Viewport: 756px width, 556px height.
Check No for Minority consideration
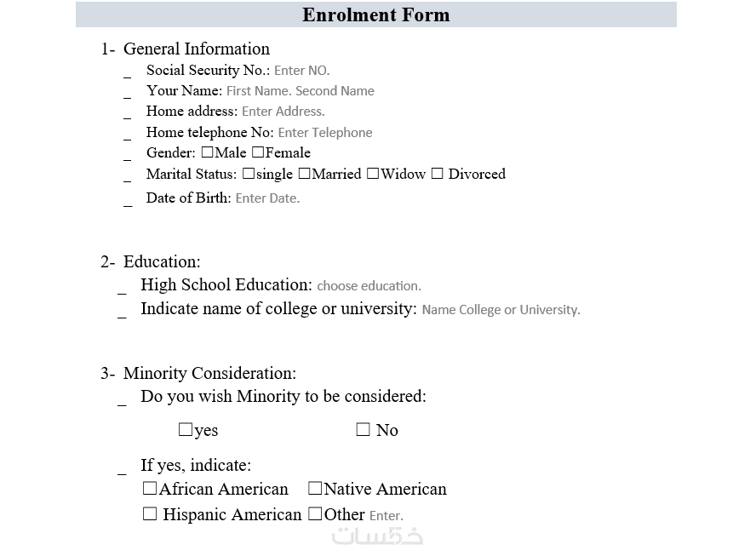tap(364, 430)
